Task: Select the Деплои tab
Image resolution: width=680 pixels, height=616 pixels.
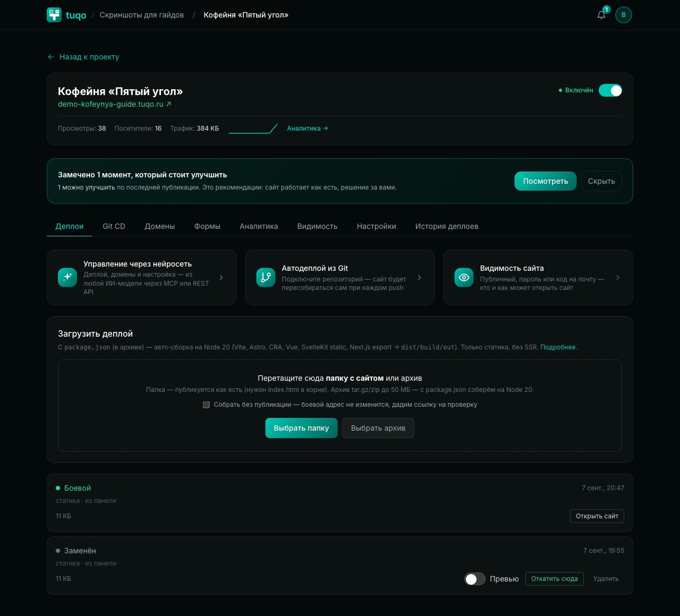Action: click(70, 226)
